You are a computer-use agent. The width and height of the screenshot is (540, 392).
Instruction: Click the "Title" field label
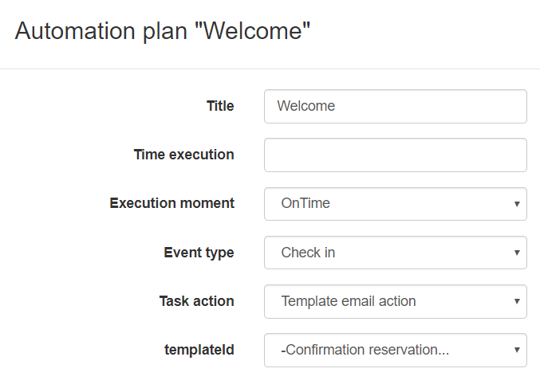[x=220, y=106]
